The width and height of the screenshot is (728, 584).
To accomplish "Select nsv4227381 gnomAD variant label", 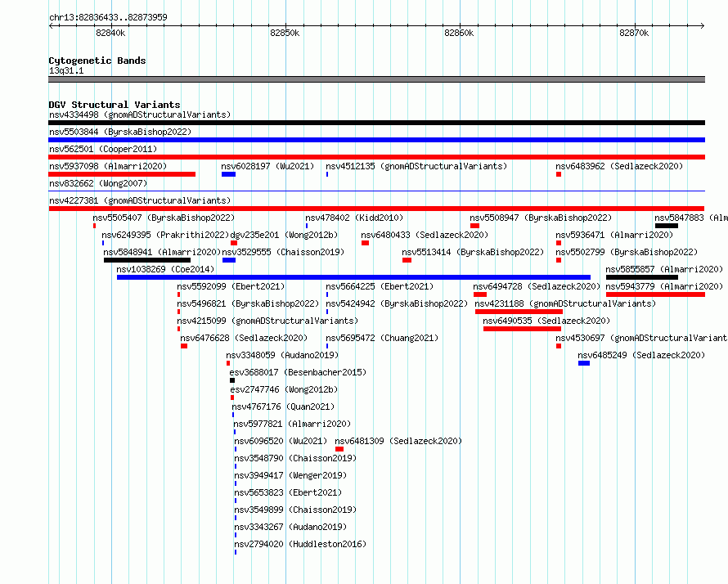I will click(x=140, y=200).
